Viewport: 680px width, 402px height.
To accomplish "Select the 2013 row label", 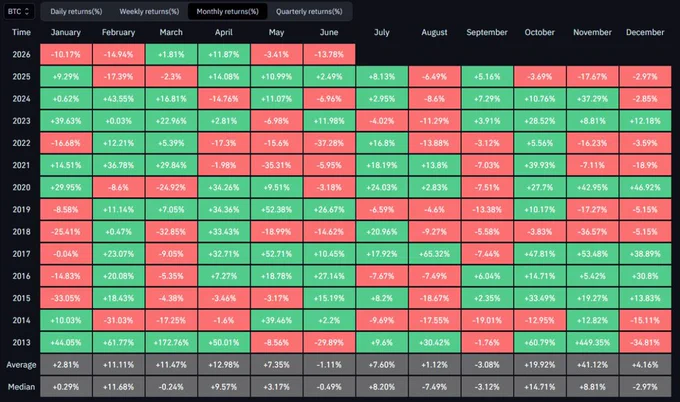I will (21, 342).
